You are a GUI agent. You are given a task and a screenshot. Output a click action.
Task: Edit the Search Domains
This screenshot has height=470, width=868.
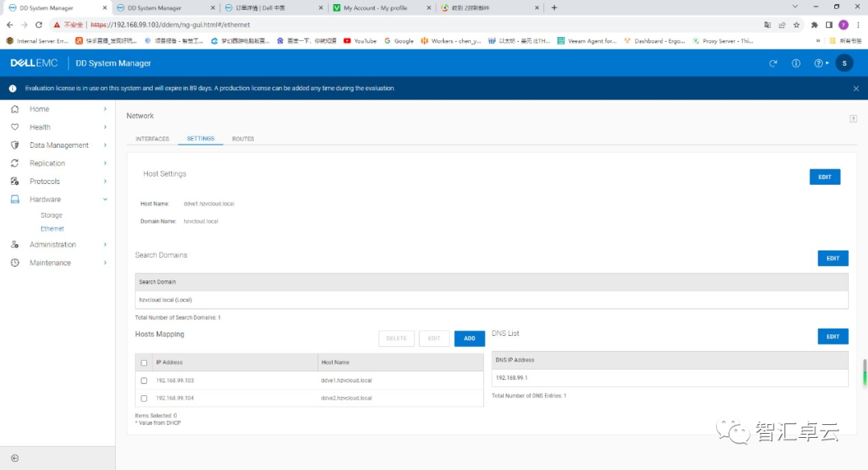833,259
